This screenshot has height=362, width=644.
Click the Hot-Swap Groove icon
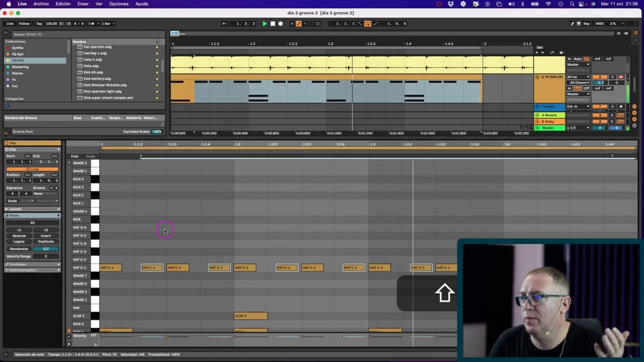[52, 188]
